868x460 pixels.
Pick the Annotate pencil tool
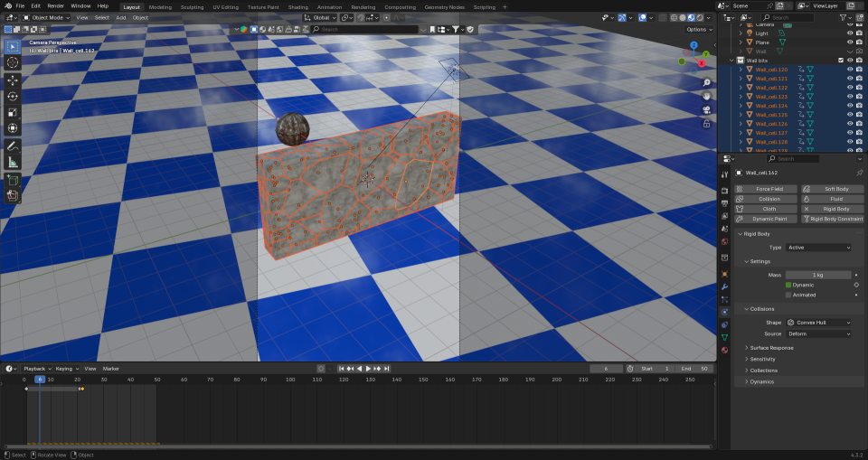(x=13, y=146)
